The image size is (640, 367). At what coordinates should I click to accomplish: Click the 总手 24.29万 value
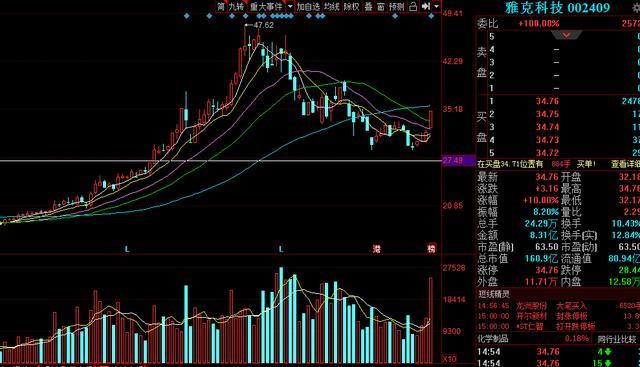(541, 224)
